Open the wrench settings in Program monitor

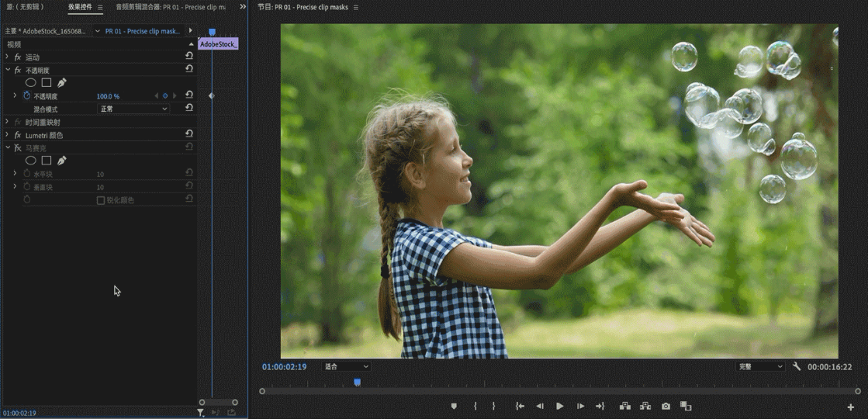tap(797, 366)
